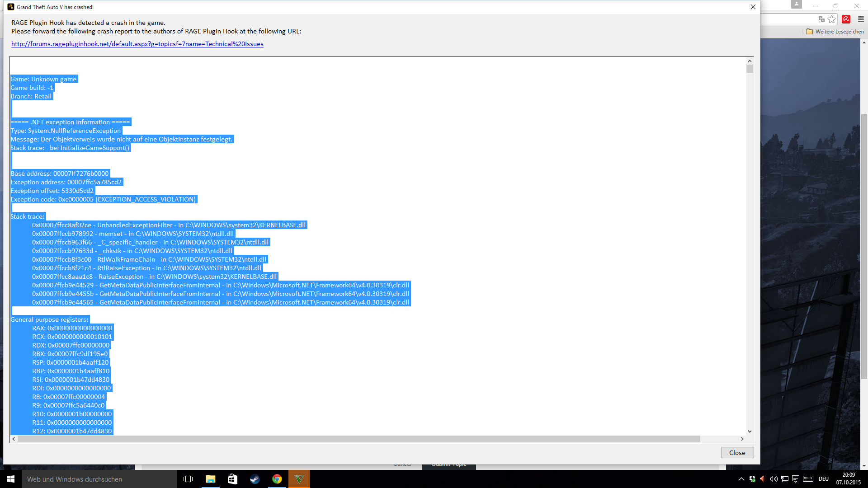Click the Close button in crash dialog

coord(737,453)
